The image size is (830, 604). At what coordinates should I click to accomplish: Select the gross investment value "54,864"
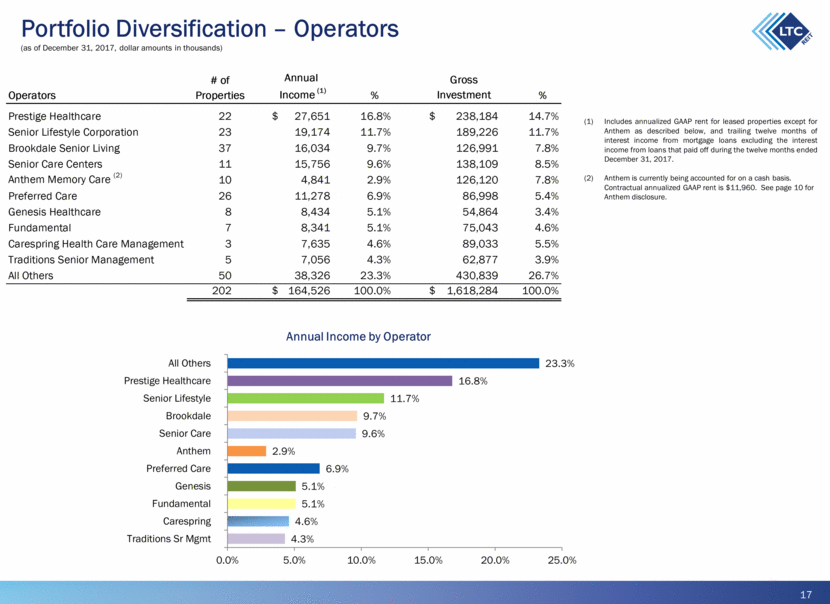[480, 212]
